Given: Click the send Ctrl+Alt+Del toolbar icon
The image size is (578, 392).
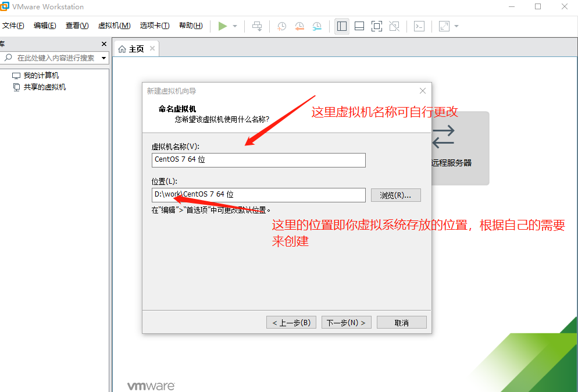Looking at the screenshot, I should pos(257,26).
